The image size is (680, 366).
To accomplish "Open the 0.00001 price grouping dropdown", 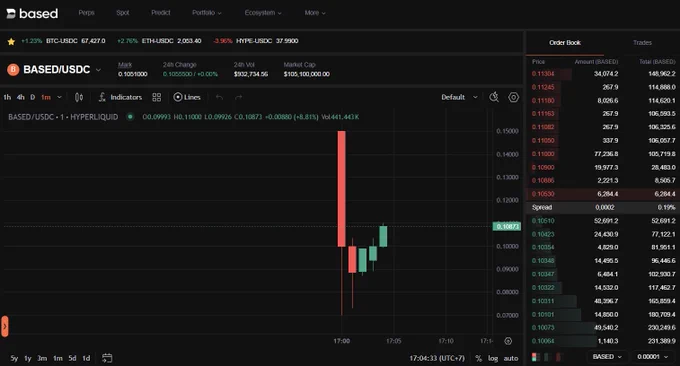I will pos(653,356).
